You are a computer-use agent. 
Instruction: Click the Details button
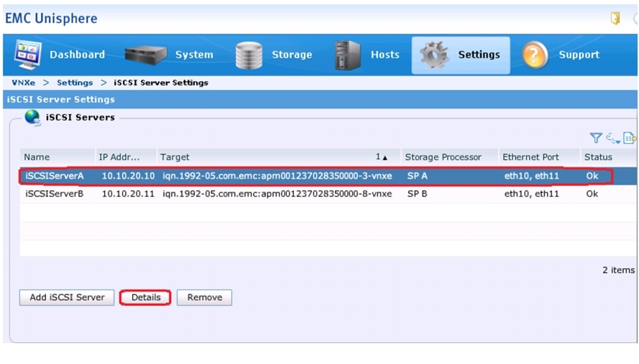pos(145,298)
